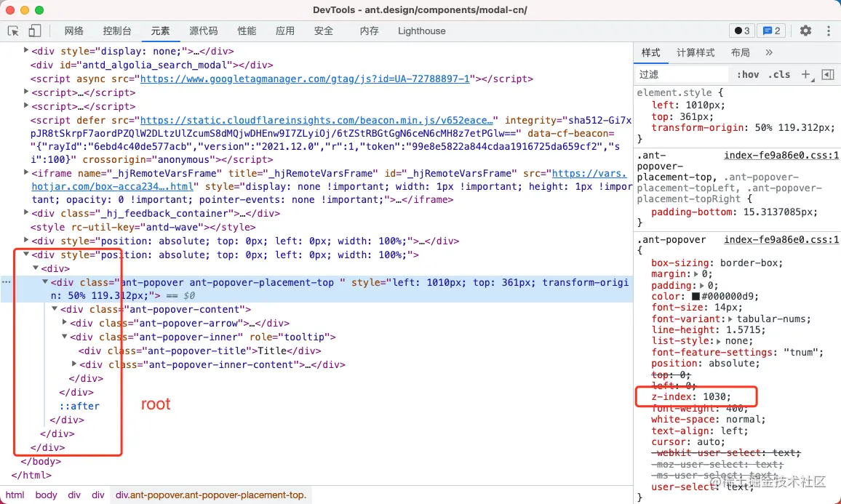The height and width of the screenshot is (504, 841).
Task: Select the antd-wave style element row
Action: click(x=143, y=227)
